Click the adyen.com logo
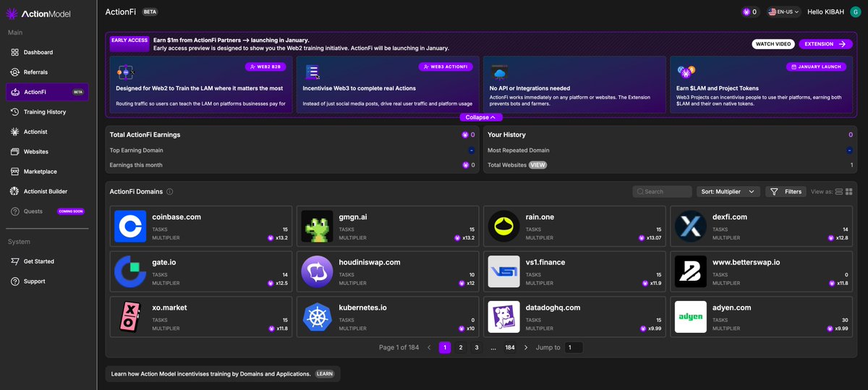Screen dimensions: 868x390 click(690, 317)
